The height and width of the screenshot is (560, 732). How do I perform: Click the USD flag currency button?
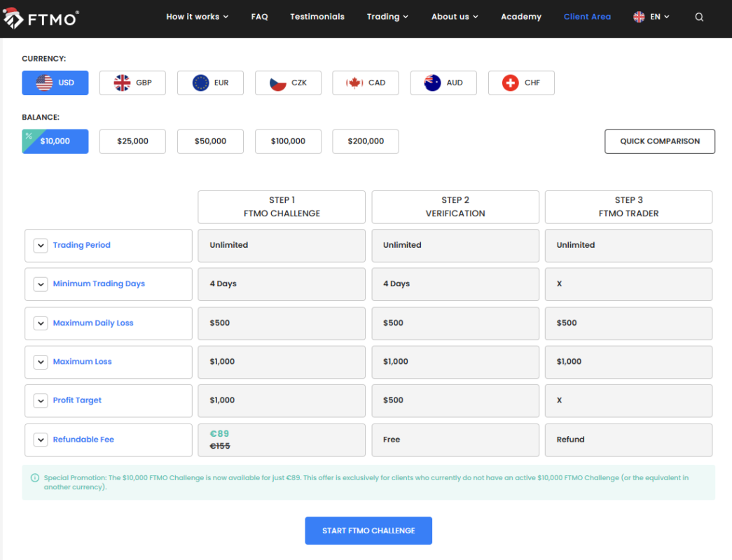coord(55,83)
